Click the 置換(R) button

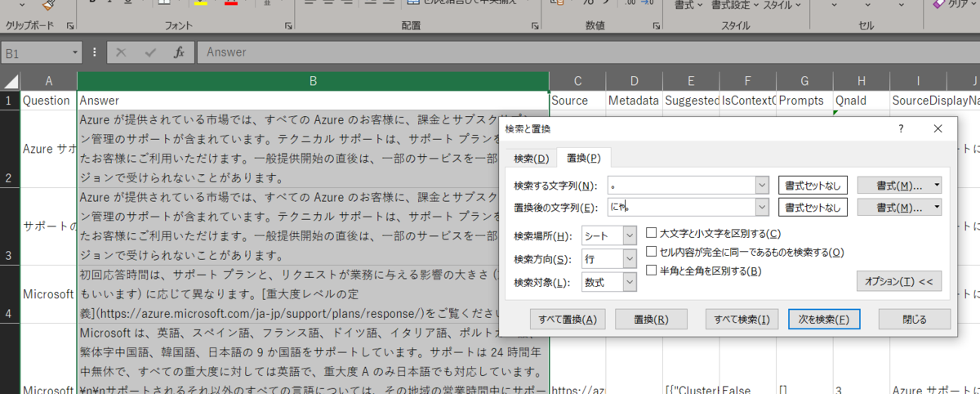(x=650, y=319)
